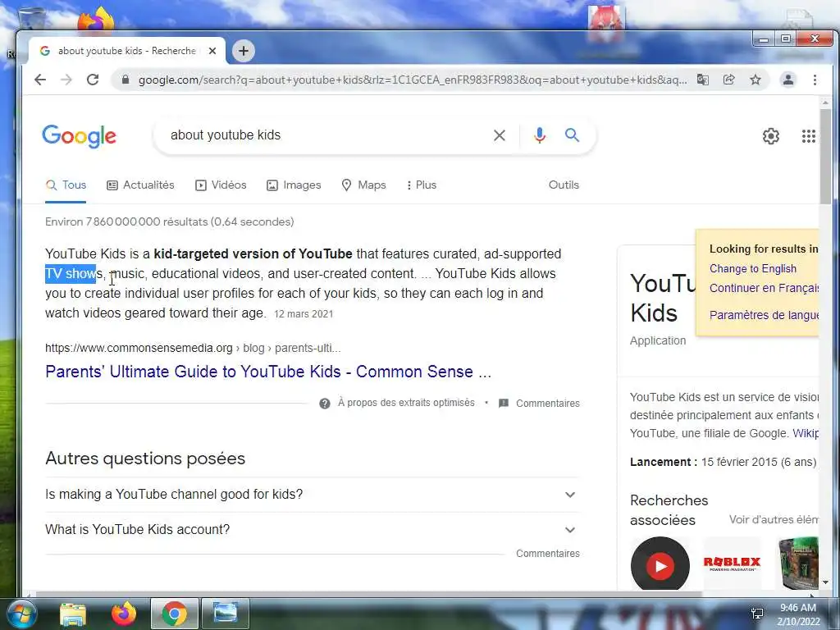Switch to Images tab
Screen dimensions: 840x630
(x=294, y=185)
